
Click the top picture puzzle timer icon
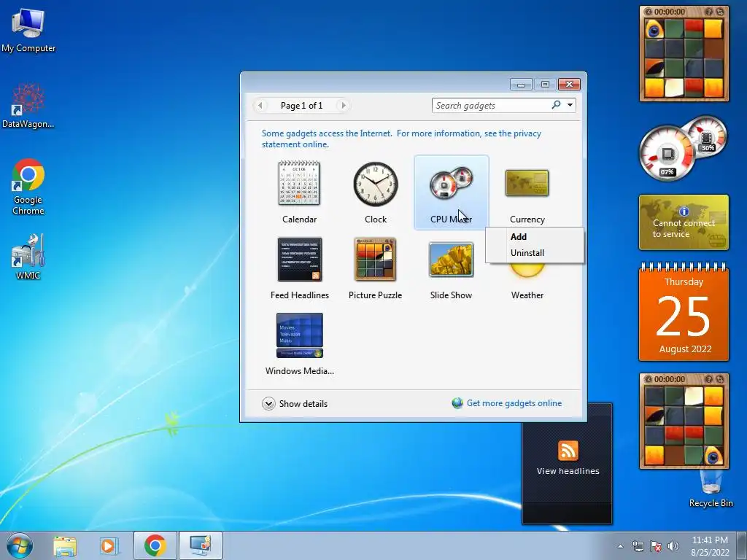649,12
